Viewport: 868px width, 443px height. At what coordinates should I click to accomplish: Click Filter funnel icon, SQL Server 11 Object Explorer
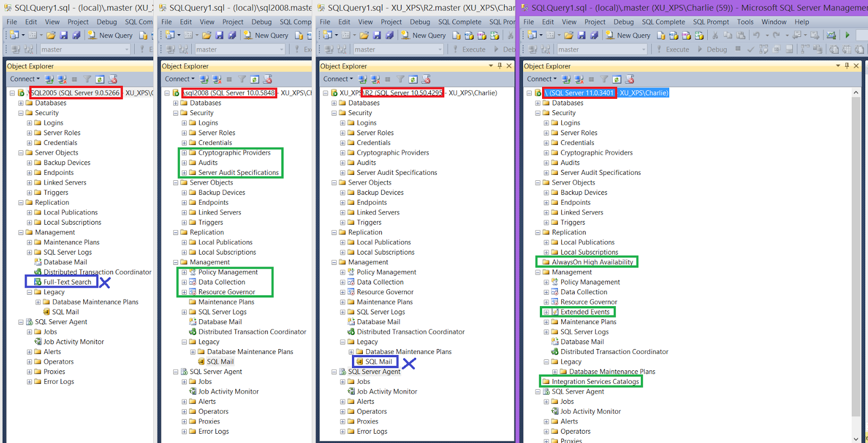pyautogui.click(x=604, y=79)
